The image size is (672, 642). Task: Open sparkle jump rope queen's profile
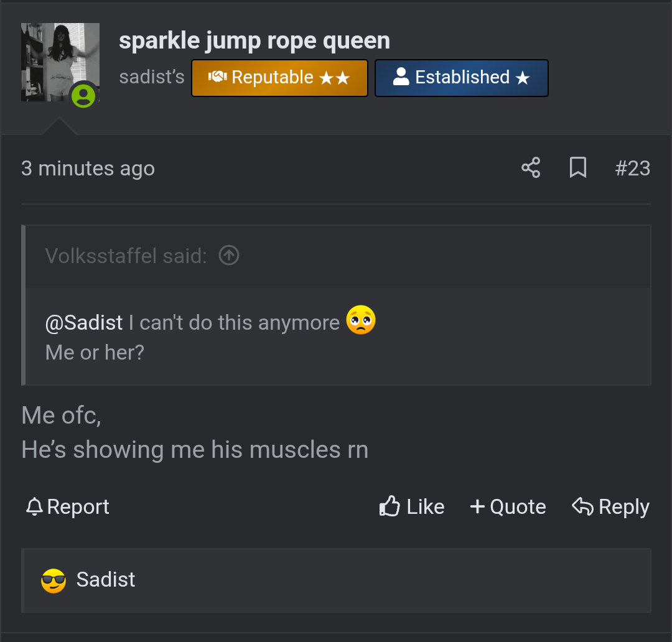tap(254, 41)
